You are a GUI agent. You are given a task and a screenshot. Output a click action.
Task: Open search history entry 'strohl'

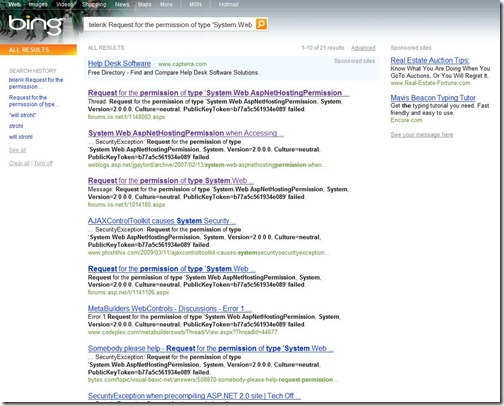click(x=16, y=126)
